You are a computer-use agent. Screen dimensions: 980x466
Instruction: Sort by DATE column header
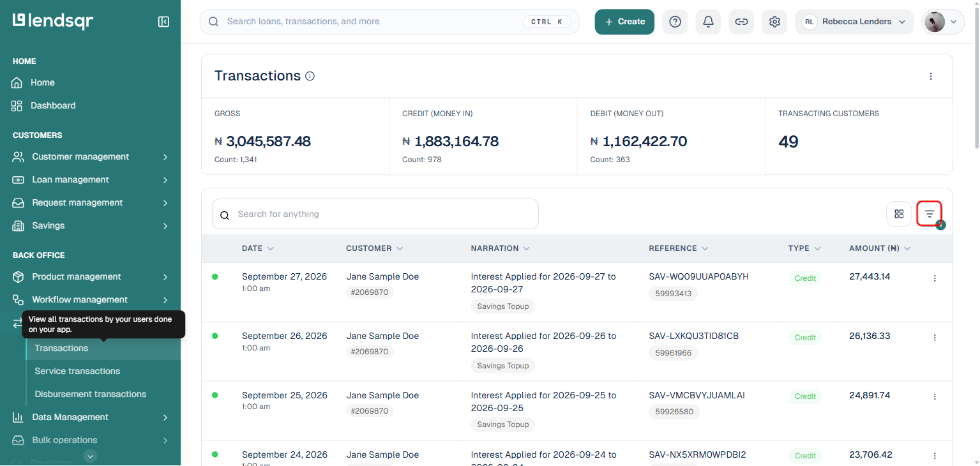point(258,248)
